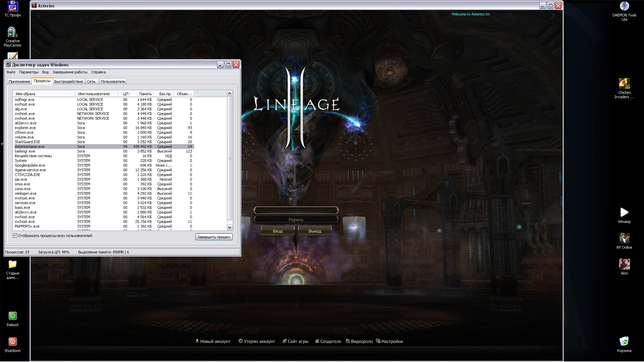Select the StartGuard.EXE process row
Viewport: 644px width, 362px height.
[104, 142]
